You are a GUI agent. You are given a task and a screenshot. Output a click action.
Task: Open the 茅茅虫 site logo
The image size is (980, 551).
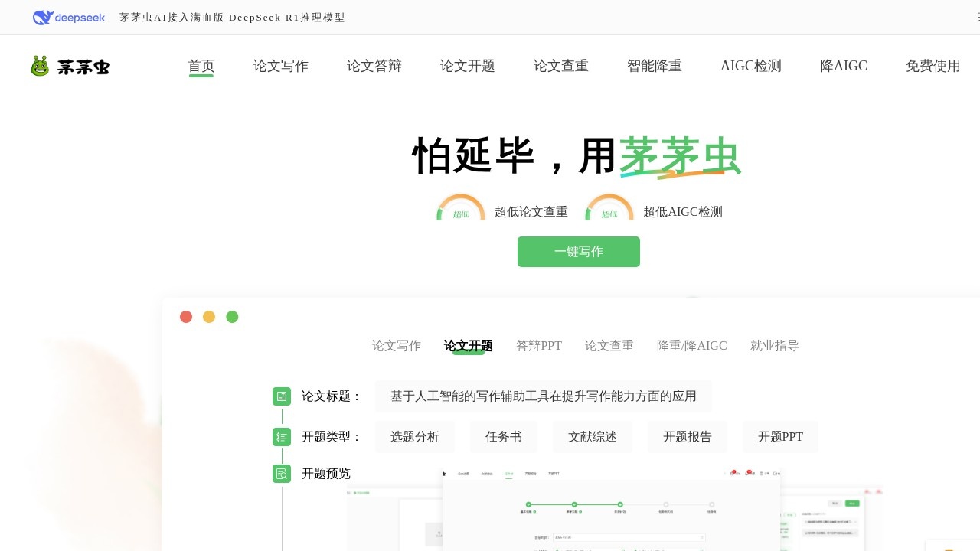pyautogui.click(x=70, y=67)
